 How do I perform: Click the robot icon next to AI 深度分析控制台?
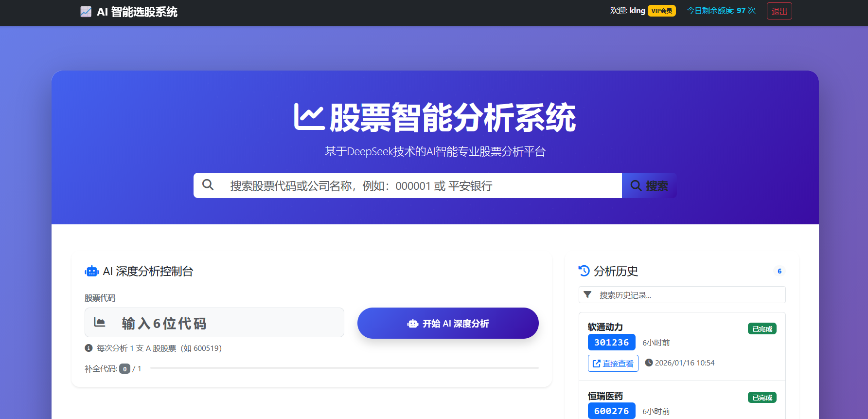tap(91, 272)
